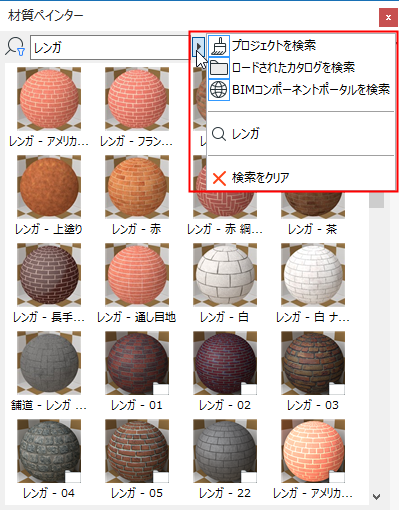399x510 pixels.
Task: Select レンガ - 22 material sphere
Action: [x=225, y=451]
